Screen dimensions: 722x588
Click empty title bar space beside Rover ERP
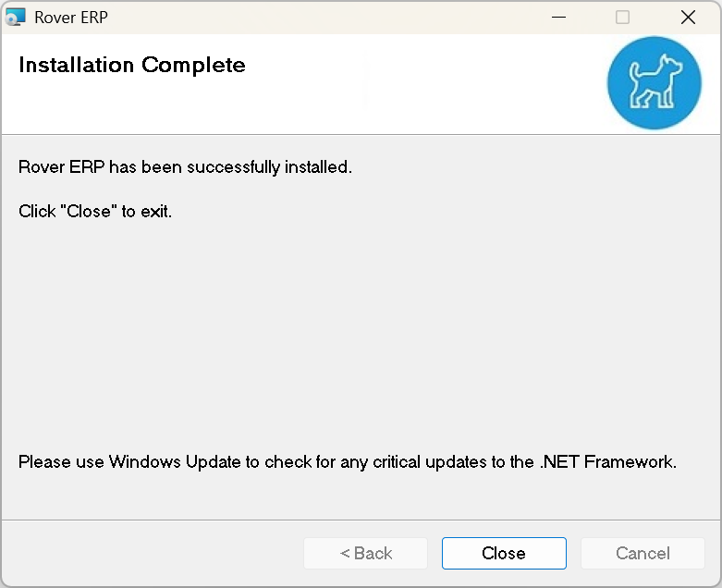coord(324,17)
